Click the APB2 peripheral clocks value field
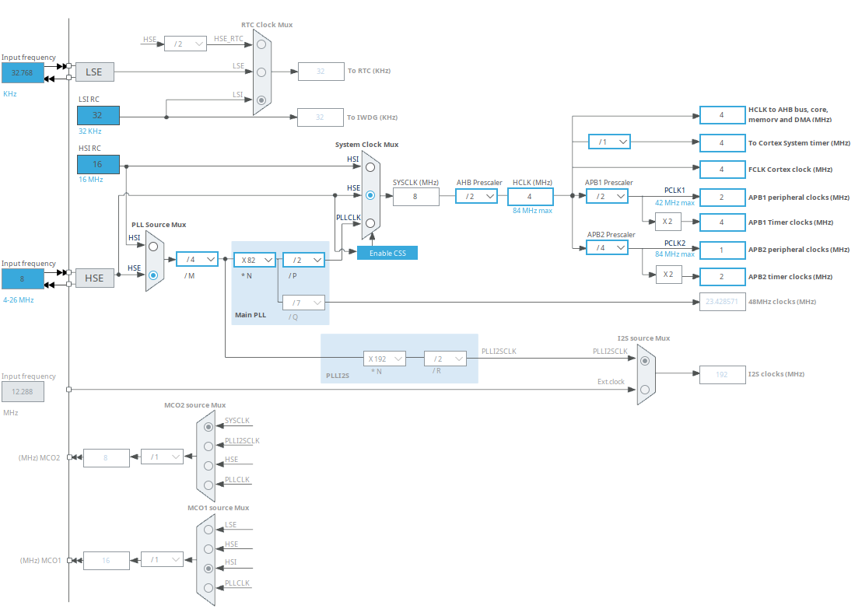This screenshot has height=616, width=862. pyautogui.click(x=723, y=250)
